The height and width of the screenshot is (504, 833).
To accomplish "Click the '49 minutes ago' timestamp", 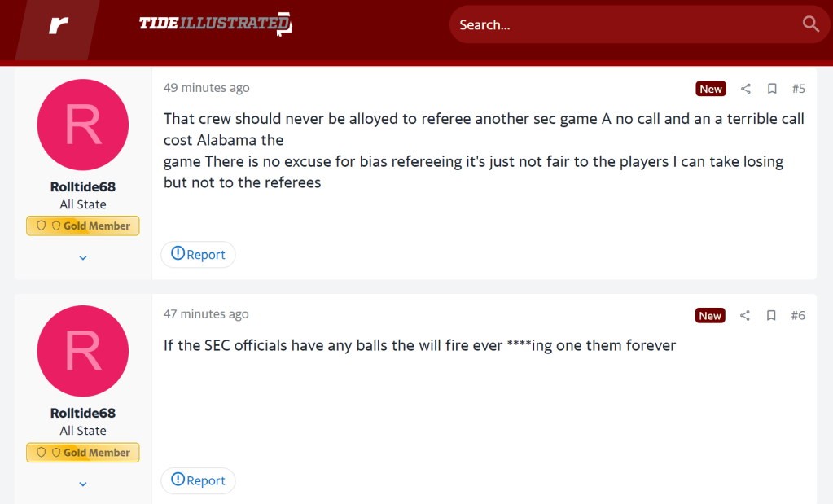I will pos(207,88).
